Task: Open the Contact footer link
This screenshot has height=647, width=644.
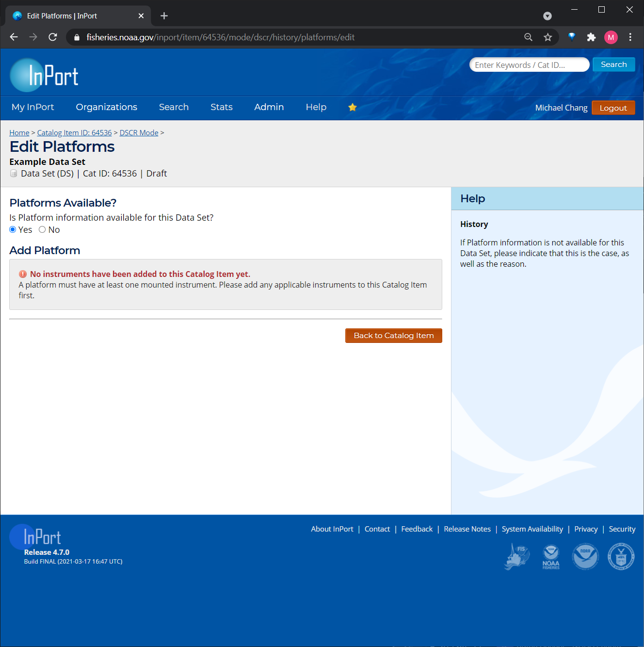Action: (x=377, y=529)
